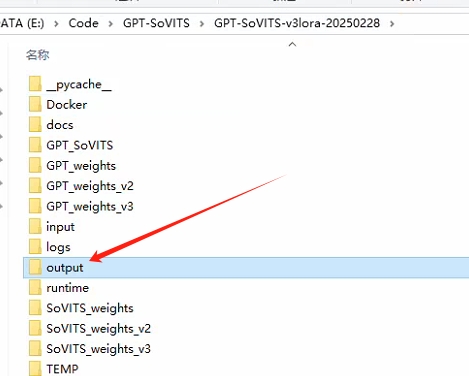The height and width of the screenshot is (376, 469).
Task: Select the GPT_SoVITS folder name
Action: coord(80,145)
